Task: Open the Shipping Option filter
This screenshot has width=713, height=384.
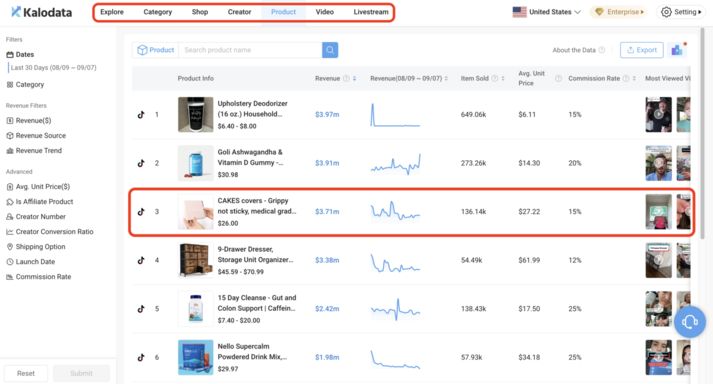Action: click(36, 246)
